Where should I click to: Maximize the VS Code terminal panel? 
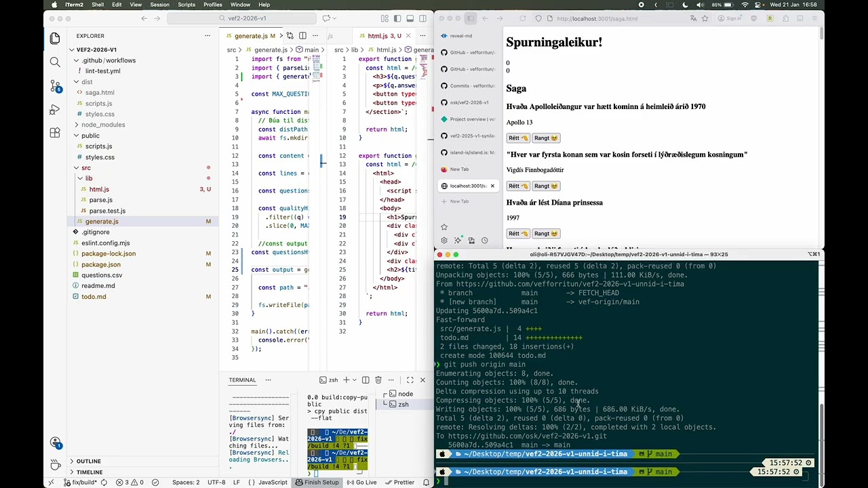[x=410, y=380]
